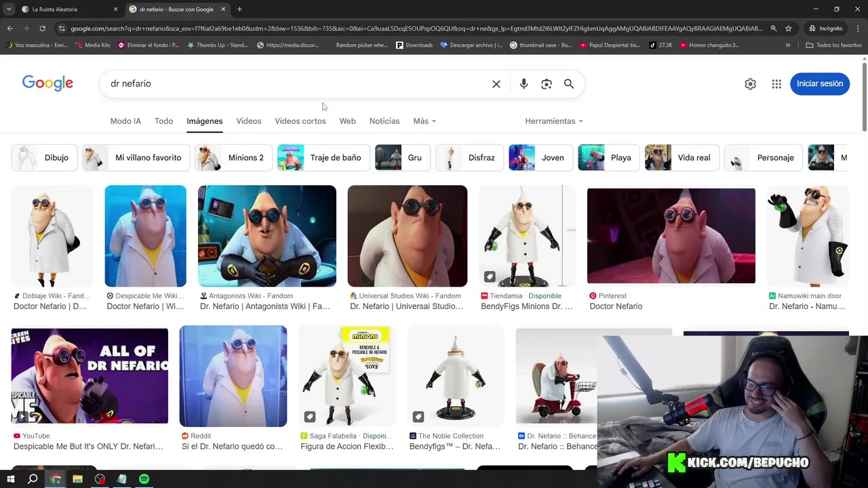Reload the page
Viewport: 868px width, 488px height.
click(42, 28)
